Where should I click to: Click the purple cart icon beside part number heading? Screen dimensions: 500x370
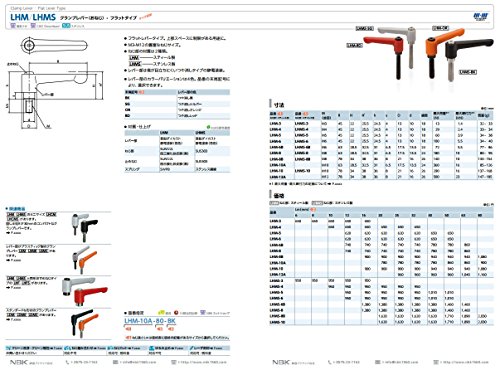[202, 313]
